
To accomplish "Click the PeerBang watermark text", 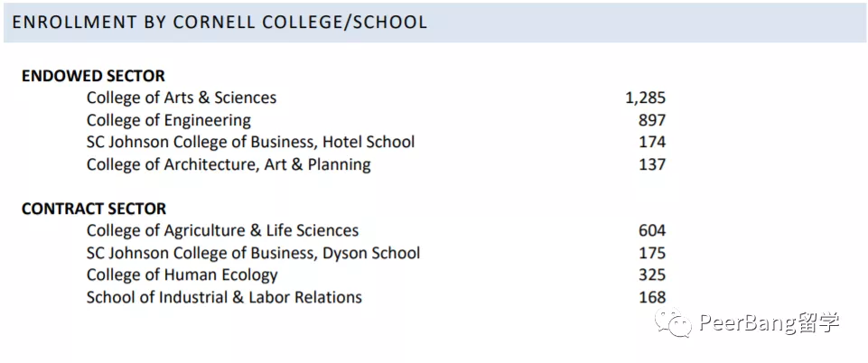I will tap(767, 322).
